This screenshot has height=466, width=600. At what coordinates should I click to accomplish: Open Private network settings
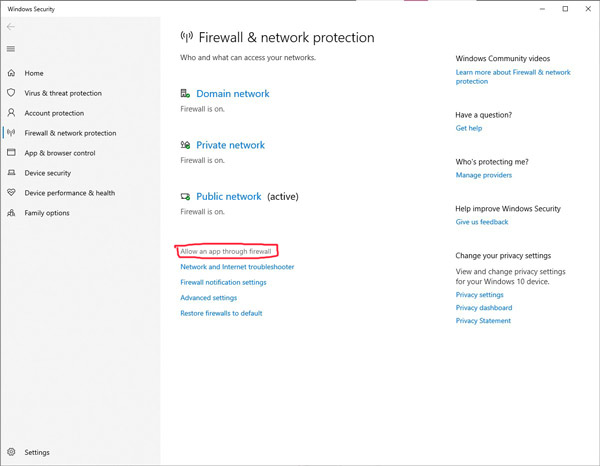230,145
